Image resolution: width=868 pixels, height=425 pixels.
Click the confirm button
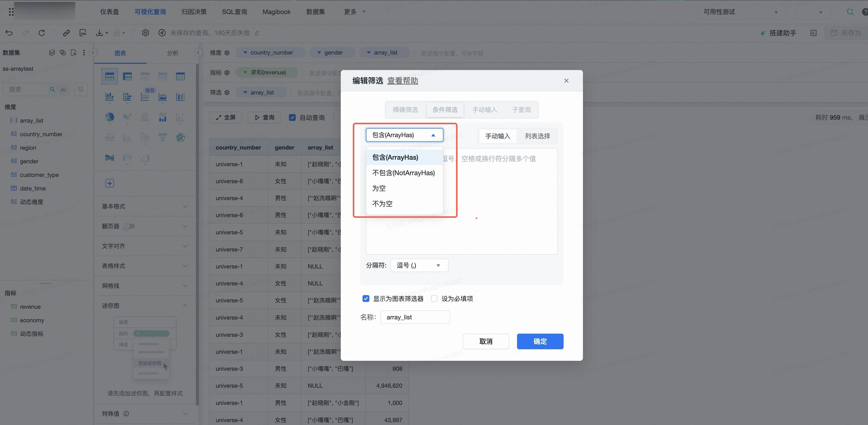pyautogui.click(x=540, y=341)
